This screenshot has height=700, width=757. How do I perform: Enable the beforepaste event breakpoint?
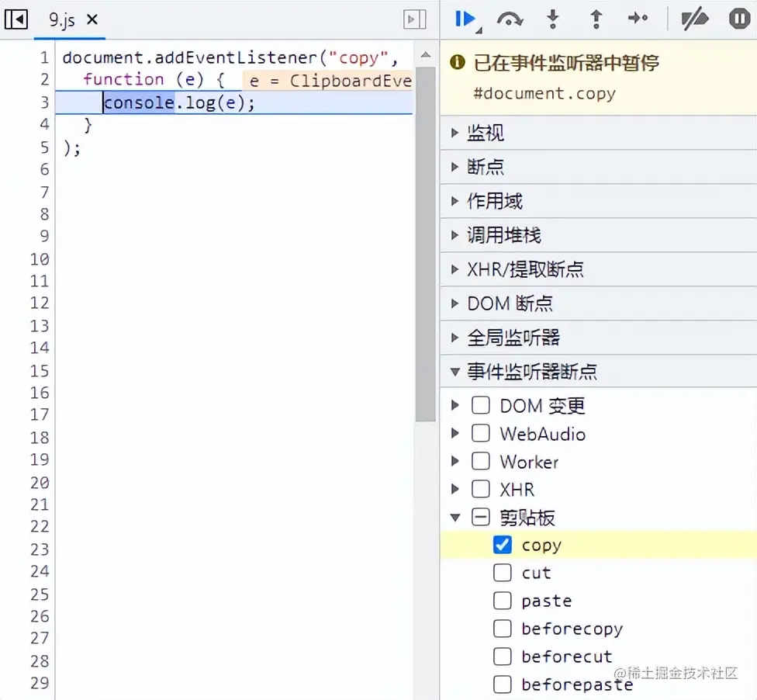pyautogui.click(x=503, y=684)
